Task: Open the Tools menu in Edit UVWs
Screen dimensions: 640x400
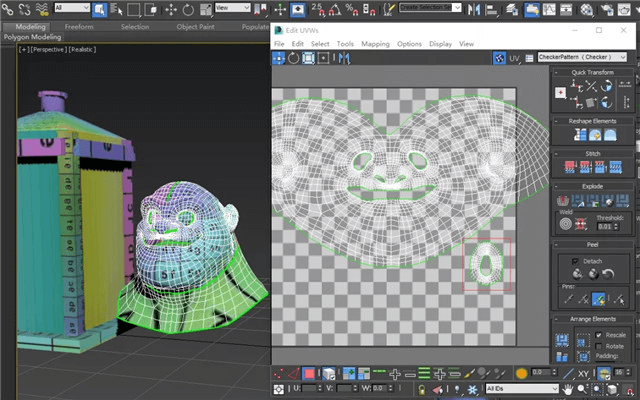Action: pos(345,44)
